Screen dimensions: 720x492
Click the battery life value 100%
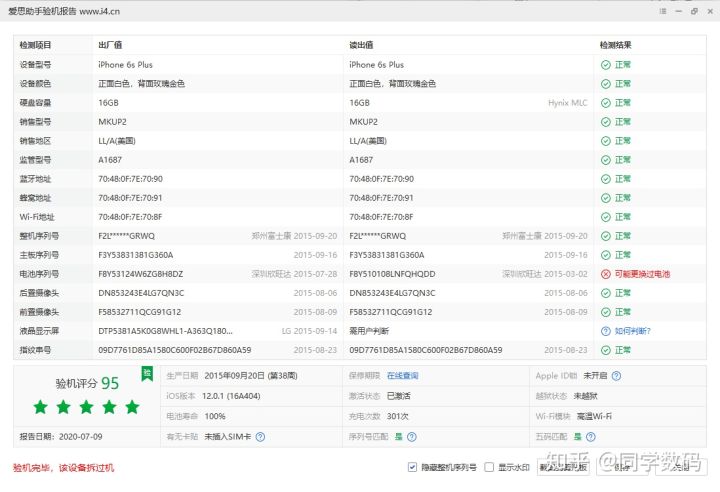215,416
